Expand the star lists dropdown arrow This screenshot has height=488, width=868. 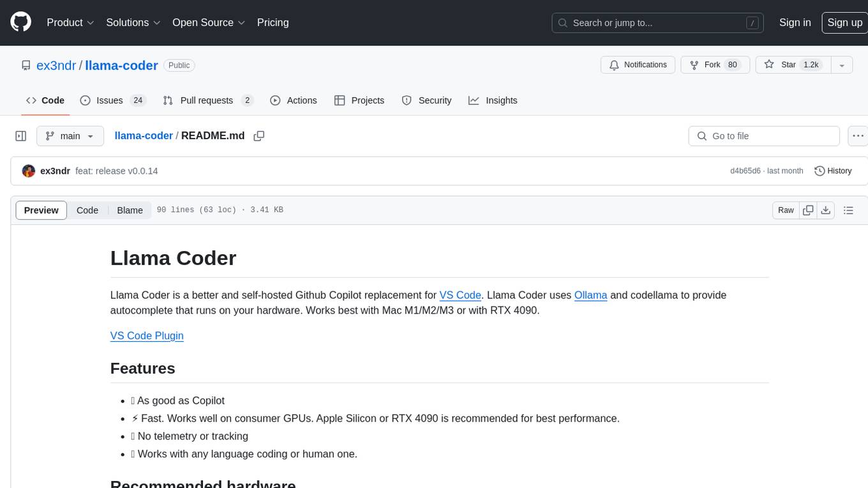pos(842,65)
